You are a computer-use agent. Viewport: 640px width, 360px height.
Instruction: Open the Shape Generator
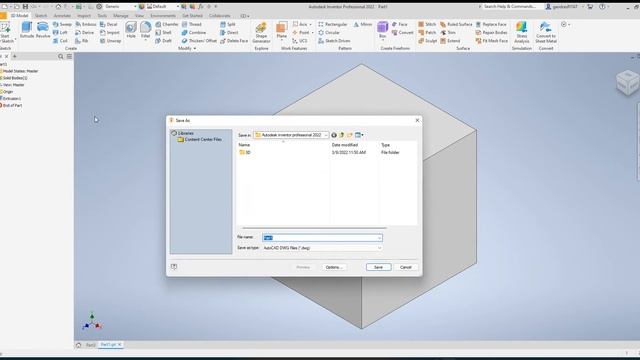(x=261, y=33)
